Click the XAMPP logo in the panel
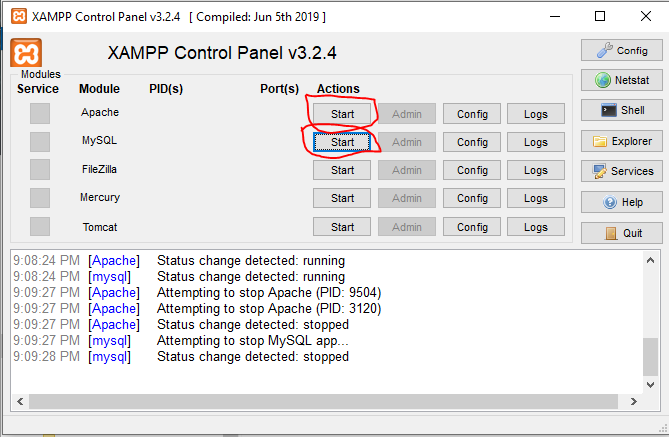669x437 pixels. pos(26,53)
